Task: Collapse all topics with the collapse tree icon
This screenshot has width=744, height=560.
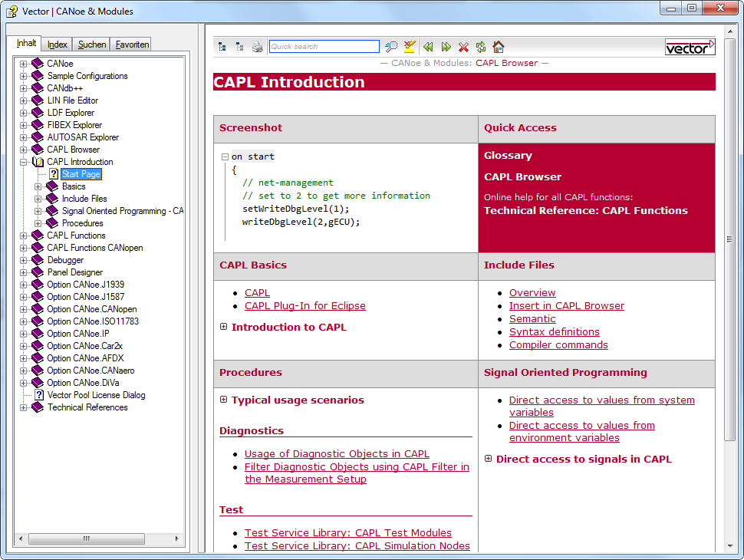Action: pyautogui.click(x=239, y=46)
